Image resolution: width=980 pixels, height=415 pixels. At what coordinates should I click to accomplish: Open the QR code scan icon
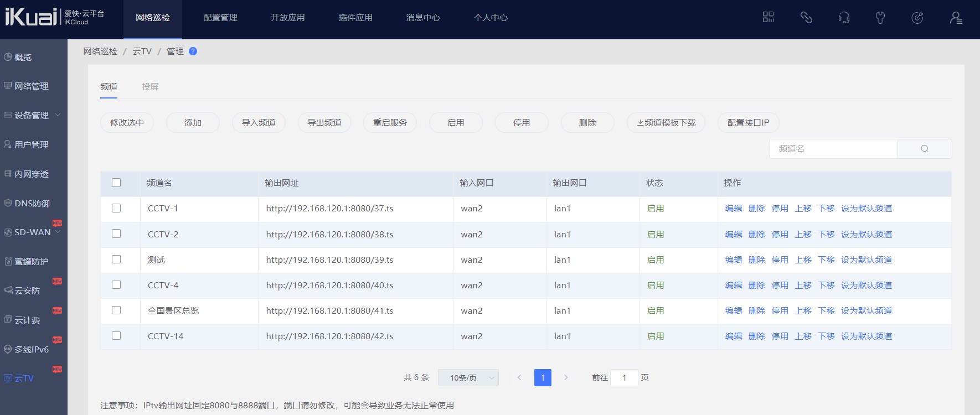click(768, 17)
